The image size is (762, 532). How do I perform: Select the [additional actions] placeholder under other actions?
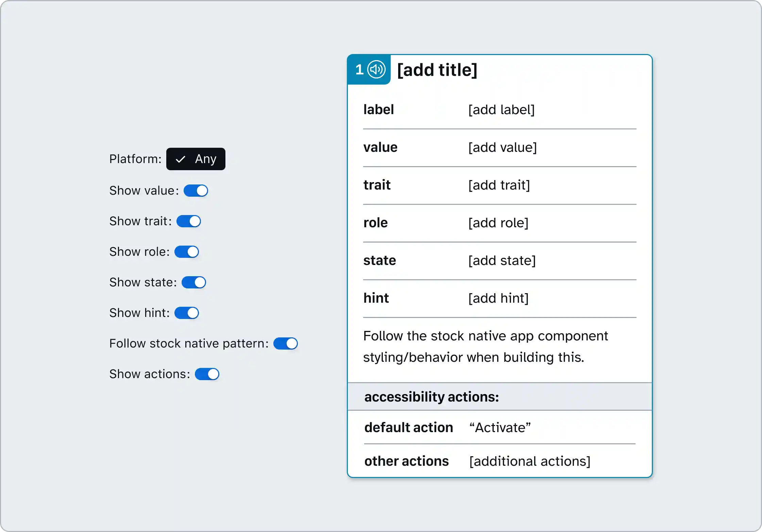tap(529, 461)
